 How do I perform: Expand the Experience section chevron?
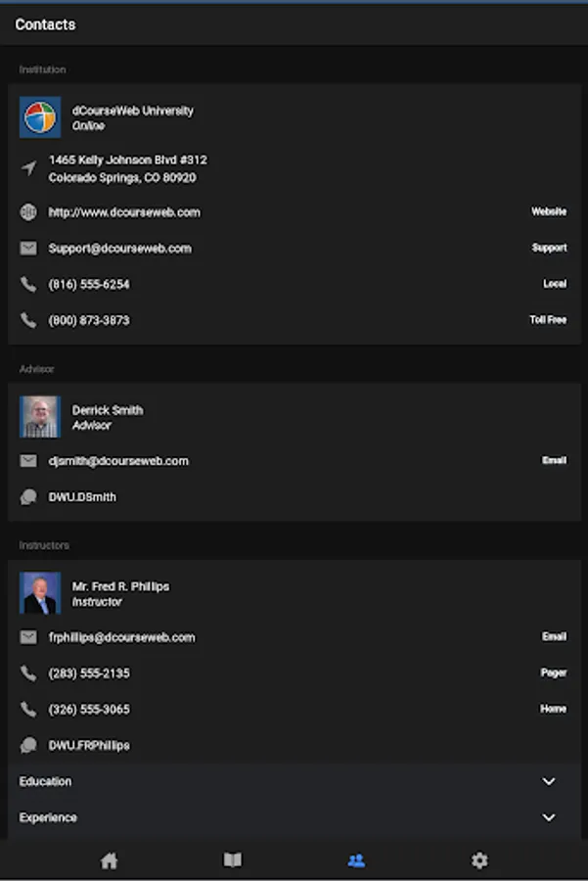pyautogui.click(x=549, y=817)
